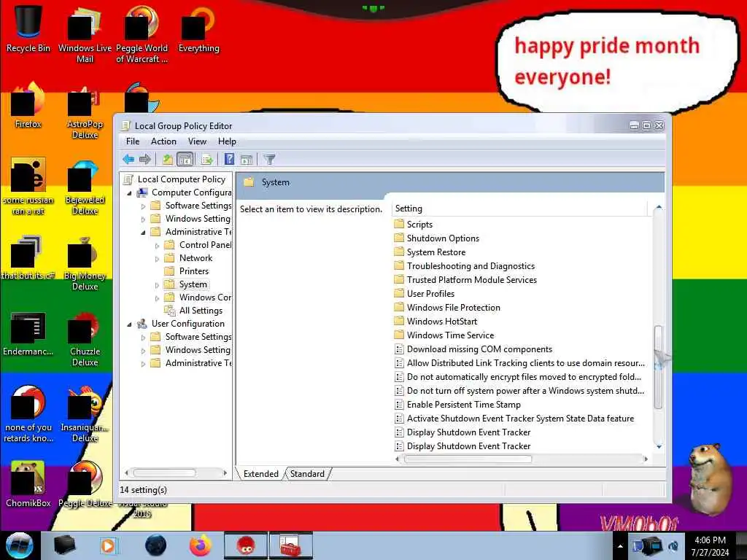Expand Windows Settings under Computer Configuration
The height and width of the screenshot is (560, 747).
point(143,219)
